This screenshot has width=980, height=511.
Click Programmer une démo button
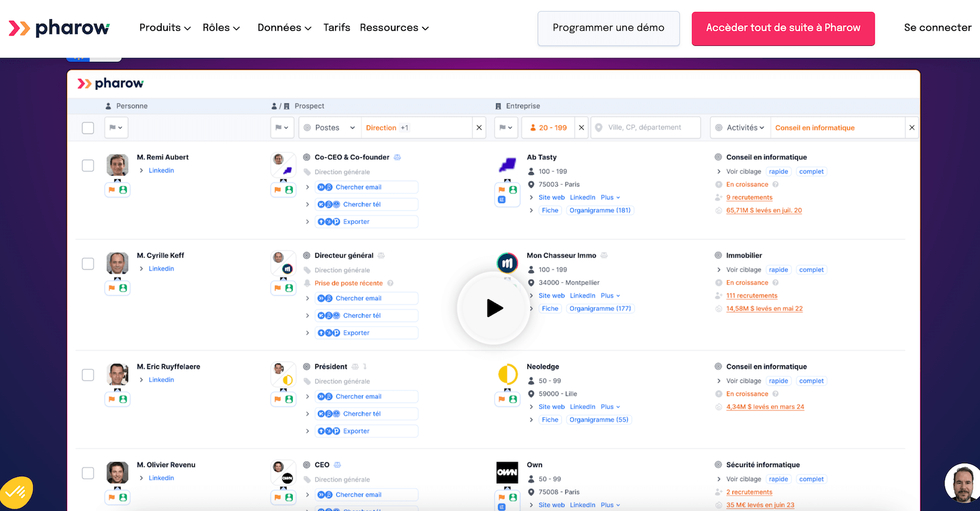[x=608, y=28]
